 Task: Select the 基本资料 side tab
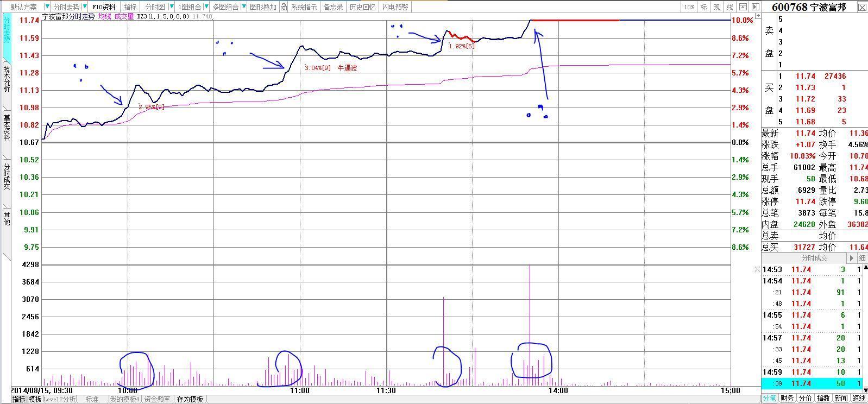(x=7, y=128)
